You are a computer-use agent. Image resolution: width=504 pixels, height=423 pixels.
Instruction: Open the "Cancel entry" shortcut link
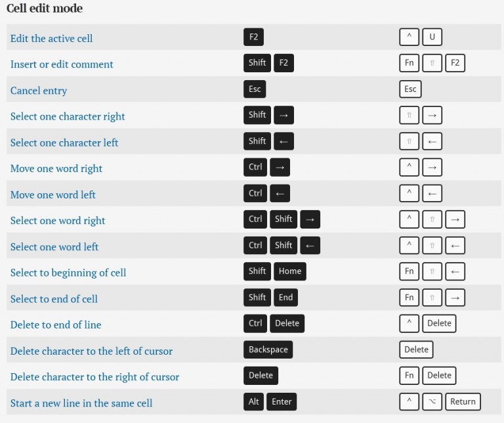(x=39, y=91)
